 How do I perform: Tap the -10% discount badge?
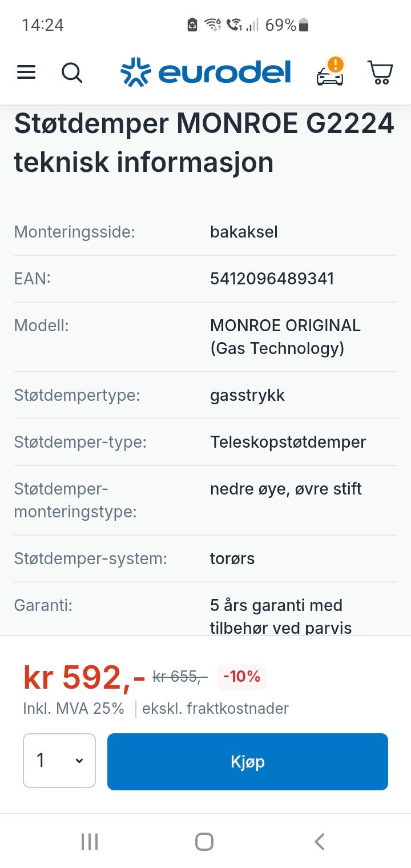[x=241, y=677]
